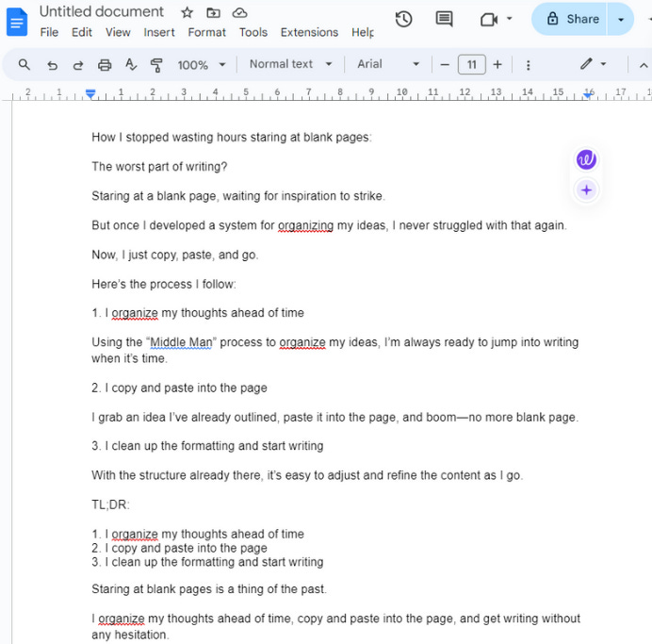Increase font size with plus button
652x644 pixels.
[x=497, y=64]
